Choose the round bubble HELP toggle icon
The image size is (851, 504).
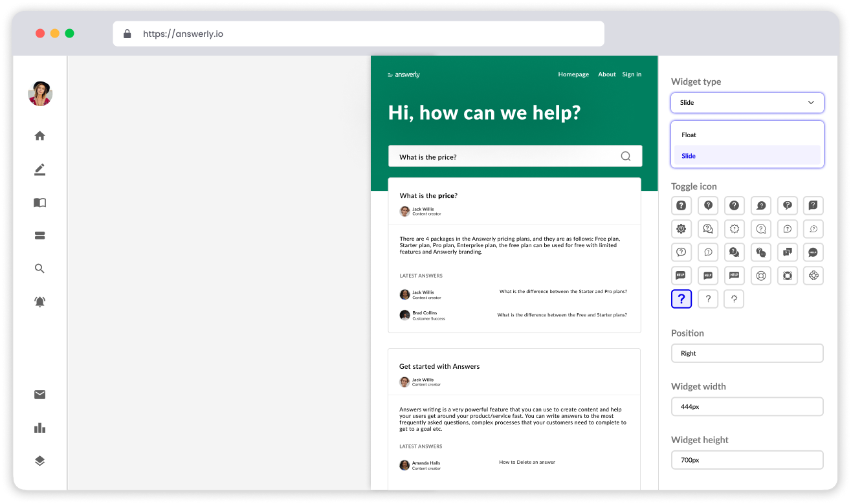pos(813,252)
